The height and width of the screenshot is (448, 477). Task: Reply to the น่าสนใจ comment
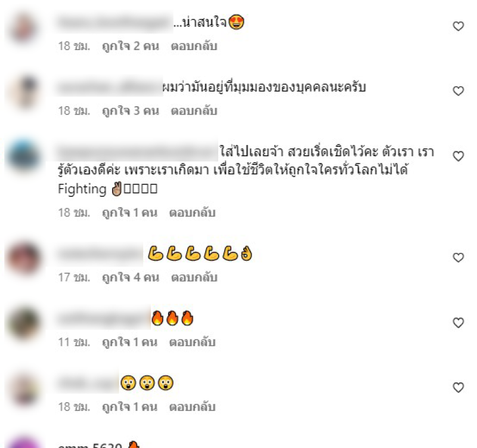tap(194, 47)
